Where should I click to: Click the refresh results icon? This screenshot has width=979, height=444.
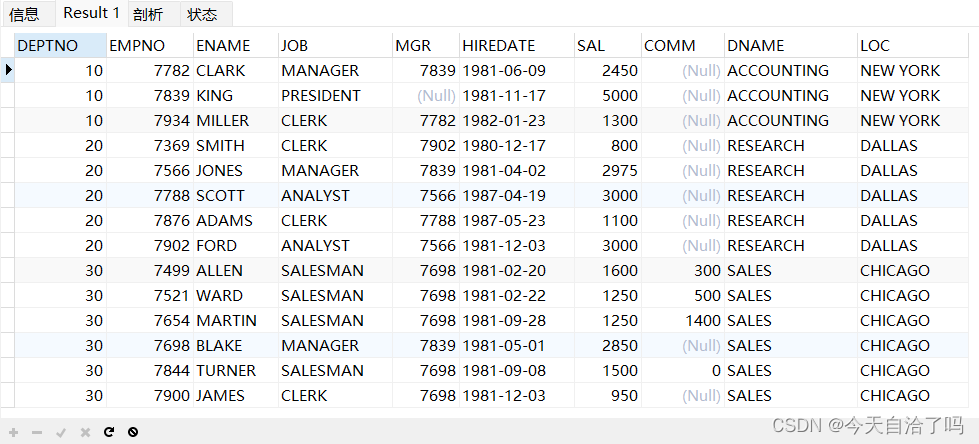pos(109,432)
